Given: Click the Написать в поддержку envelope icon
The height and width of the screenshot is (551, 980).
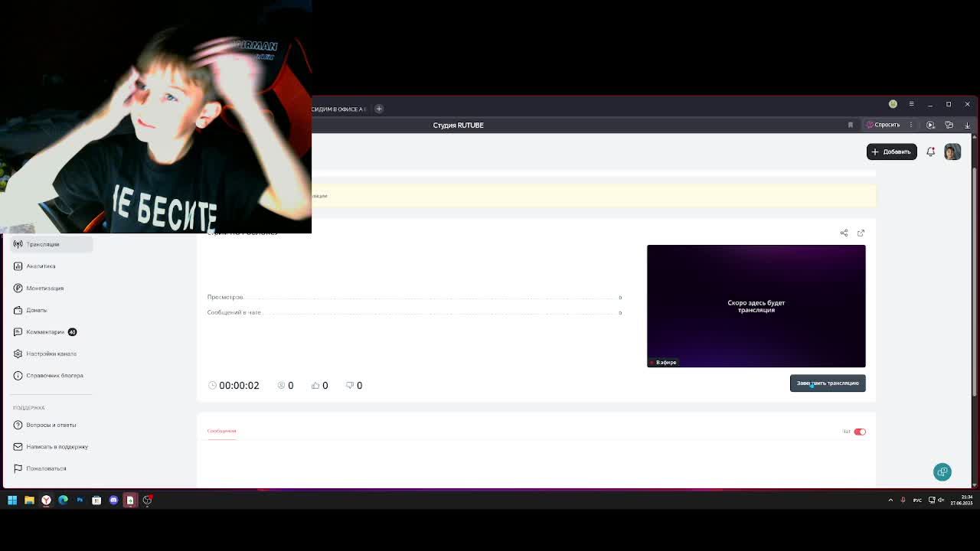Looking at the screenshot, I should tap(18, 447).
